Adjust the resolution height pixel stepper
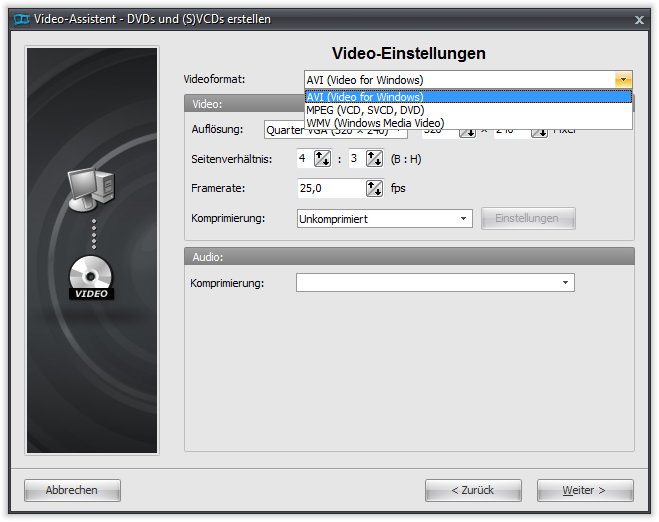659x522 pixels. click(x=540, y=132)
